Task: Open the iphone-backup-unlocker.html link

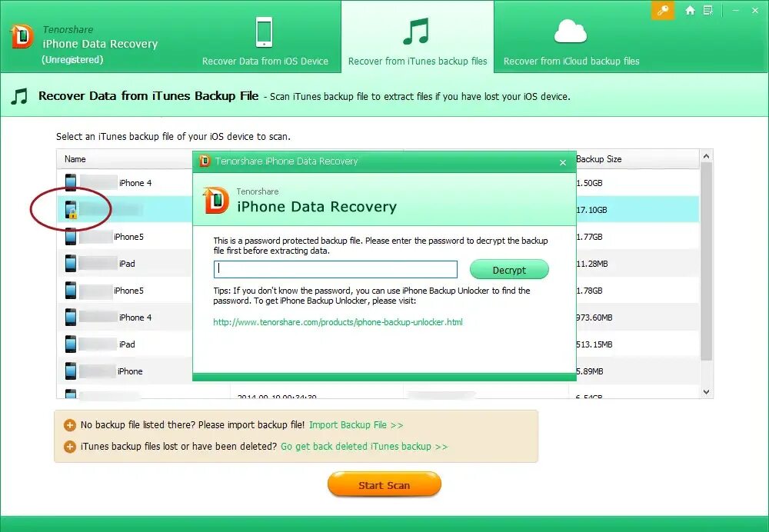Action: (x=338, y=322)
